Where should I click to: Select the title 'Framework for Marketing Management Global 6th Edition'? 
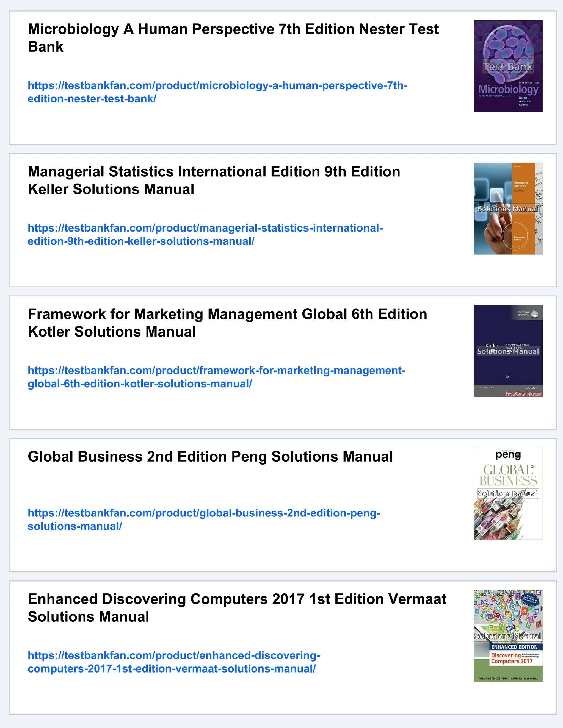[x=227, y=314]
